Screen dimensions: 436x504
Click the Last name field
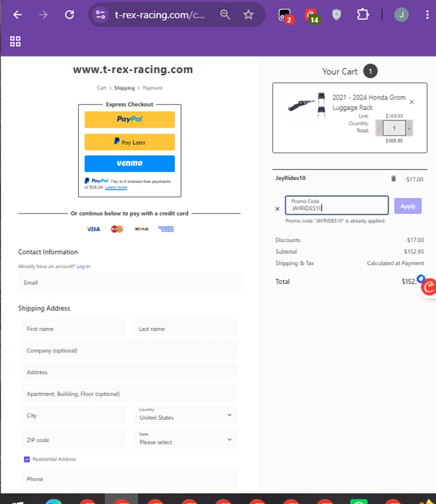[185, 328]
